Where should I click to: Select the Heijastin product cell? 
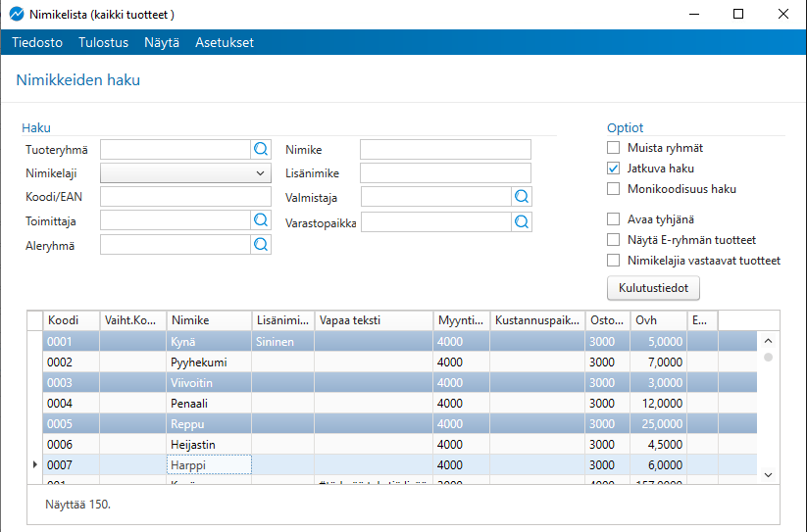point(209,444)
